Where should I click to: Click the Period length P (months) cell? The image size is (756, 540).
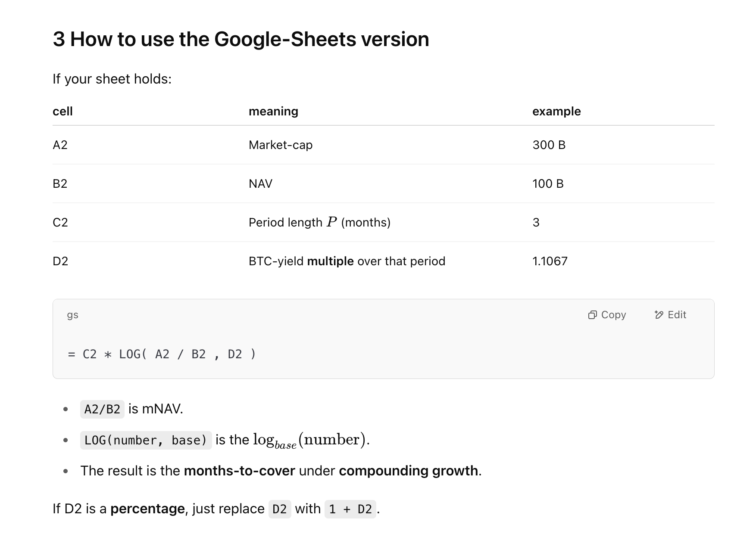pyautogui.click(x=319, y=222)
